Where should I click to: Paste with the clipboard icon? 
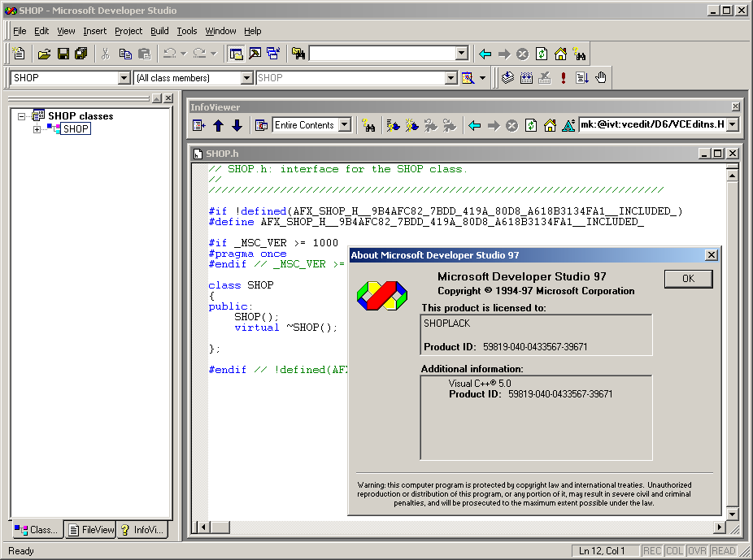144,54
